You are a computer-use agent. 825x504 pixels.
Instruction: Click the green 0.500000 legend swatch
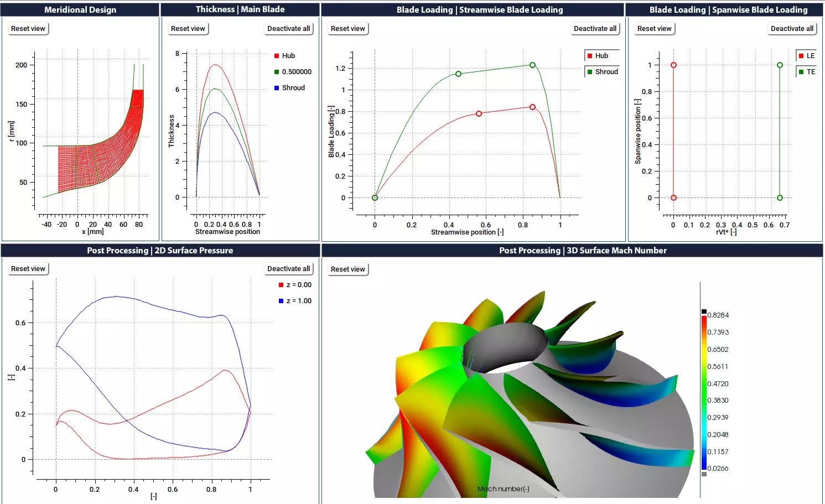pos(276,71)
